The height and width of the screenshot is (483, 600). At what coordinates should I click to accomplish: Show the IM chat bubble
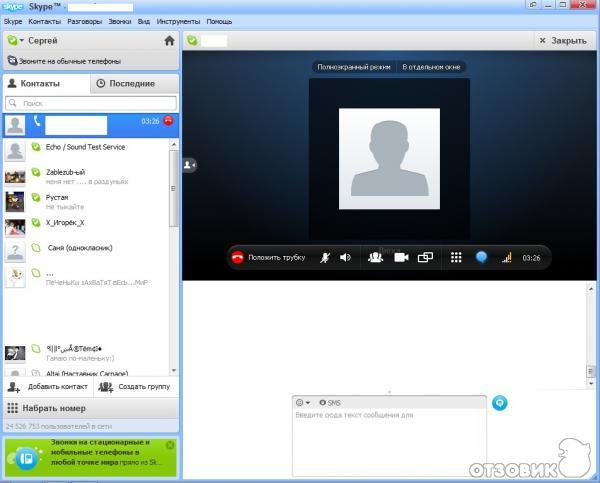[481, 257]
